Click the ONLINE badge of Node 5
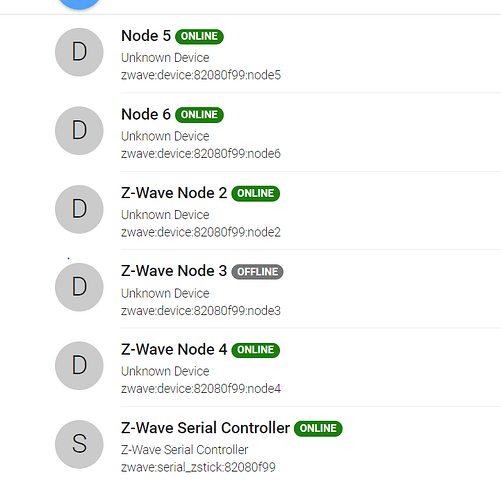 tap(199, 36)
